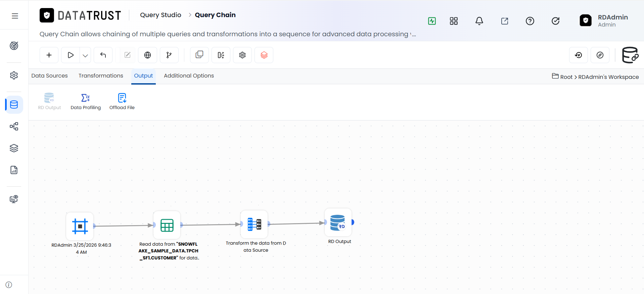Open the notifications bell icon
The image size is (644, 294).
(479, 21)
